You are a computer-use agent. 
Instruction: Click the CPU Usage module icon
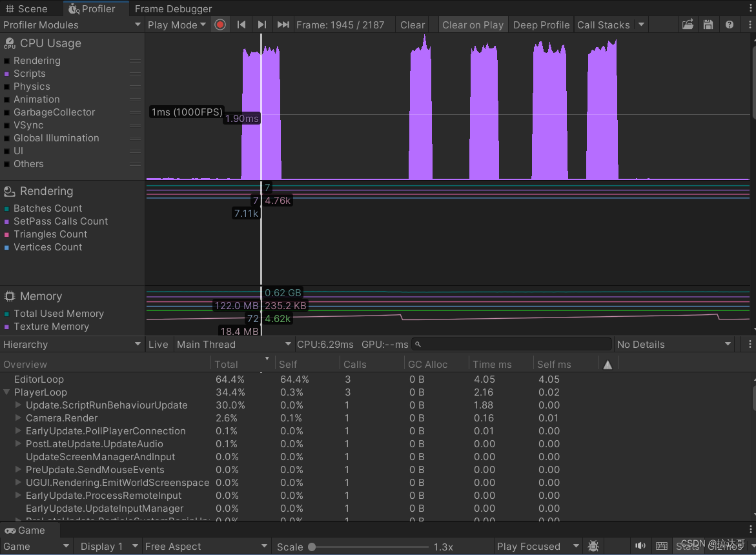pyautogui.click(x=9, y=44)
